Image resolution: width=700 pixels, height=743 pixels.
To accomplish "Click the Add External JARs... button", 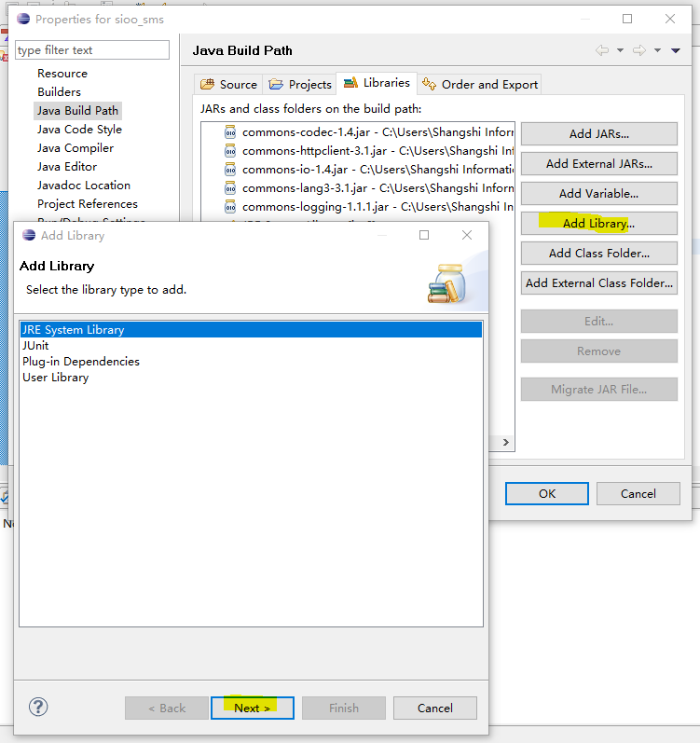I will point(599,163).
